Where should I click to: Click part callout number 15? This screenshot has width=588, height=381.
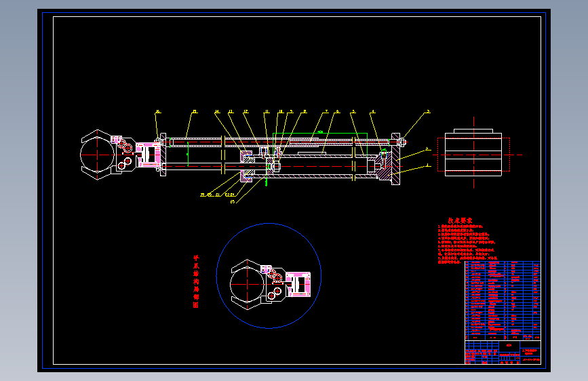coord(195,111)
